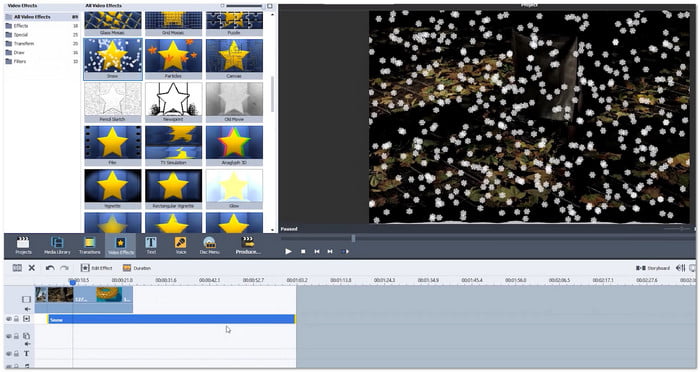700x372 pixels.
Task: Toggle lock on the text track
Action: click(17, 354)
